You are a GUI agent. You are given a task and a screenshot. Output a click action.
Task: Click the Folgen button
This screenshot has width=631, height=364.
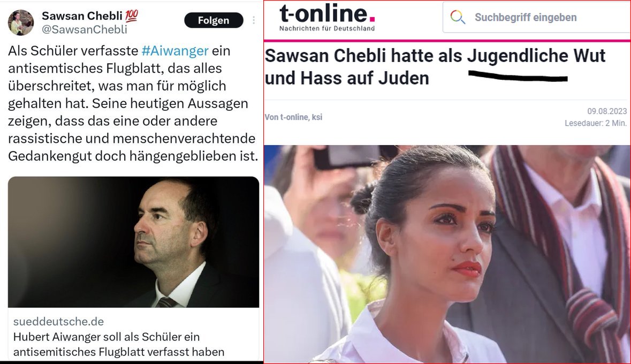click(x=214, y=20)
